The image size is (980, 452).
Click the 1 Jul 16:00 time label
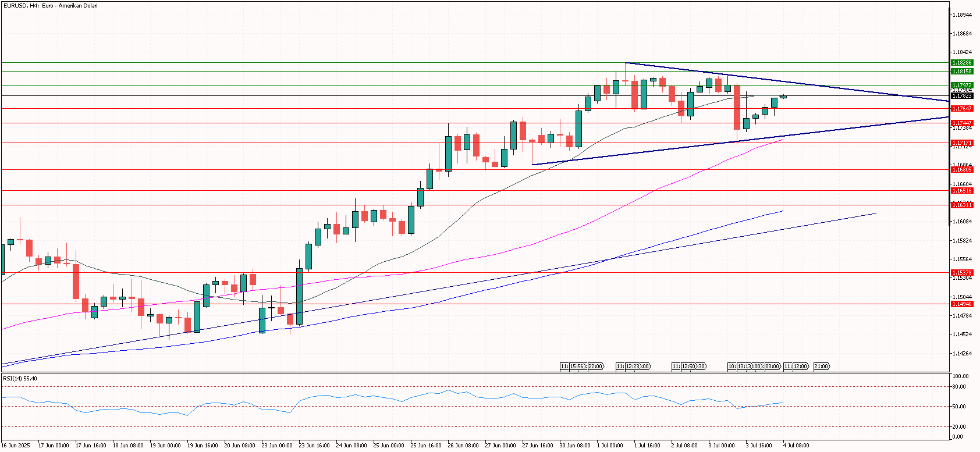click(x=647, y=446)
